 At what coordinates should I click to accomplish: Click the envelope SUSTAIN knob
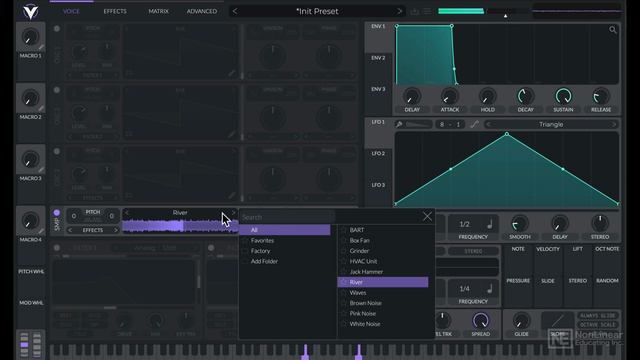[563, 97]
